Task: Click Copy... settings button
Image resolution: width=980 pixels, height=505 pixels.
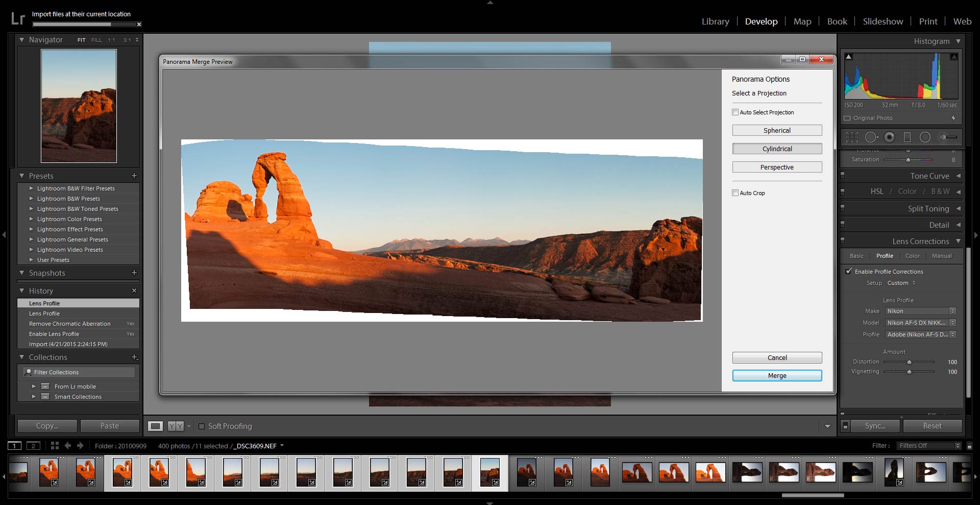Action: pos(47,426)
